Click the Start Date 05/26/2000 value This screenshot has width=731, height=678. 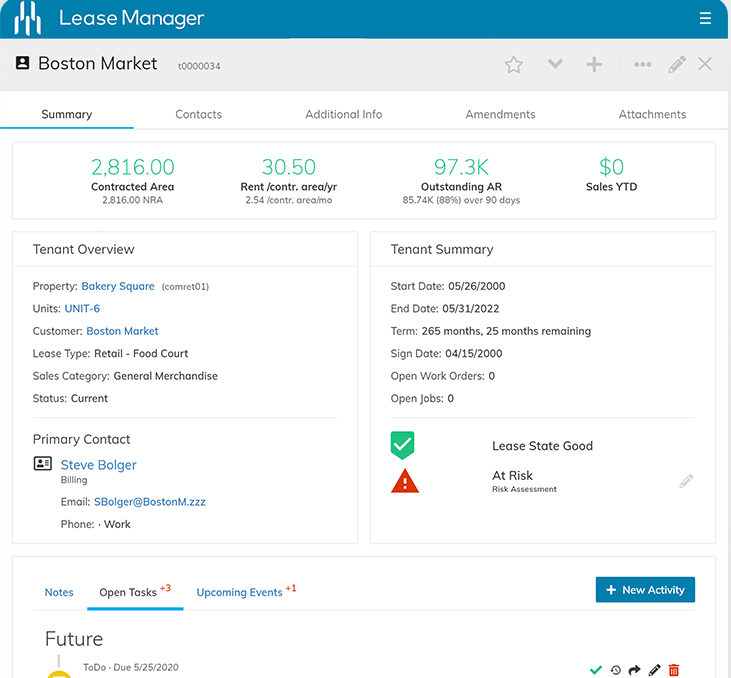[x=476, y=286]
